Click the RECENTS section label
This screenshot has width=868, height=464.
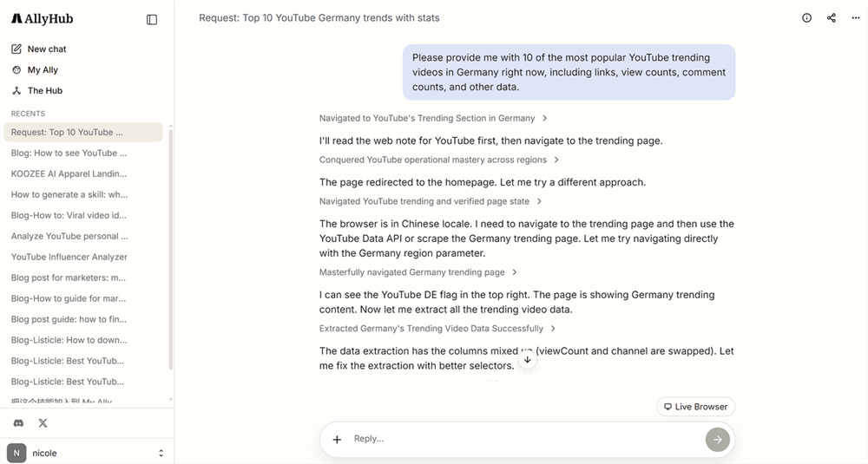pos(29,114)
